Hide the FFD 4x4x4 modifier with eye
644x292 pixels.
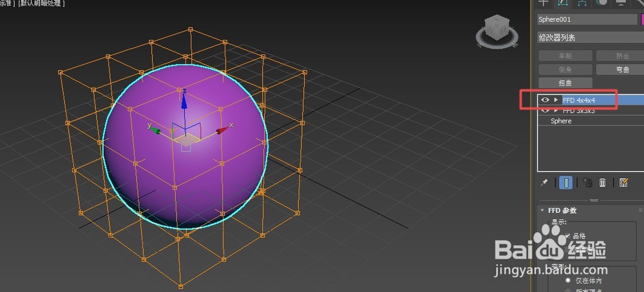tap(545, 100)
